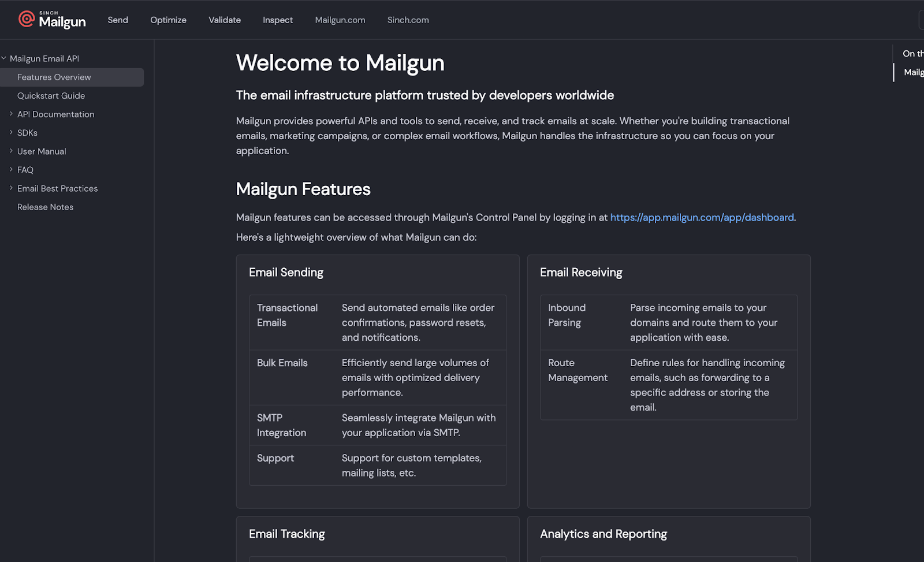Select the Inspect navigation item
924x562 pixels.
pyautogui.click(x=278, y=20)
